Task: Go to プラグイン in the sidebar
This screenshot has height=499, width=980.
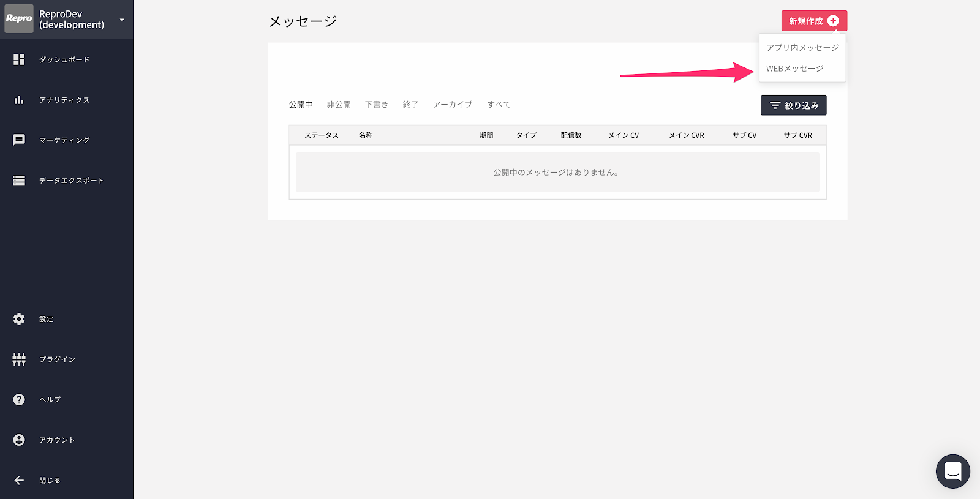Action: pos(58,359)
